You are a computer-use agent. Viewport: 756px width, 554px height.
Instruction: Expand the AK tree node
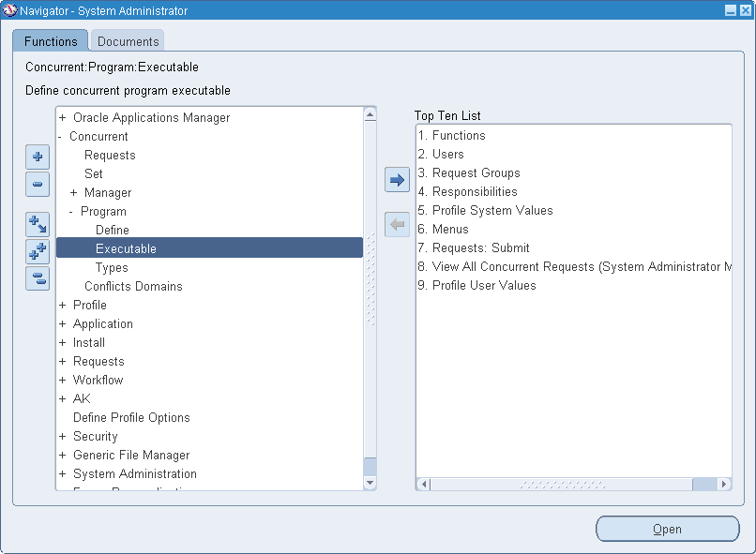tap(62, 399)
